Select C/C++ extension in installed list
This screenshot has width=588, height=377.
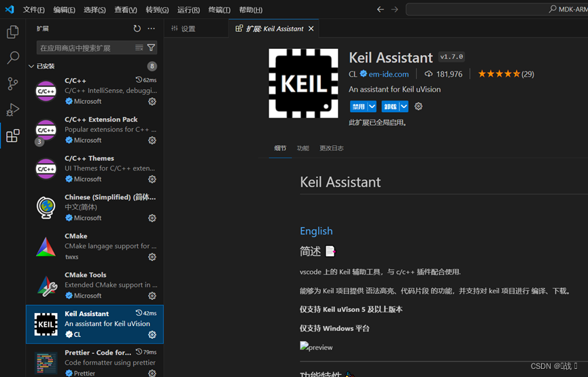pyautogui.click(x=95, y=91)
